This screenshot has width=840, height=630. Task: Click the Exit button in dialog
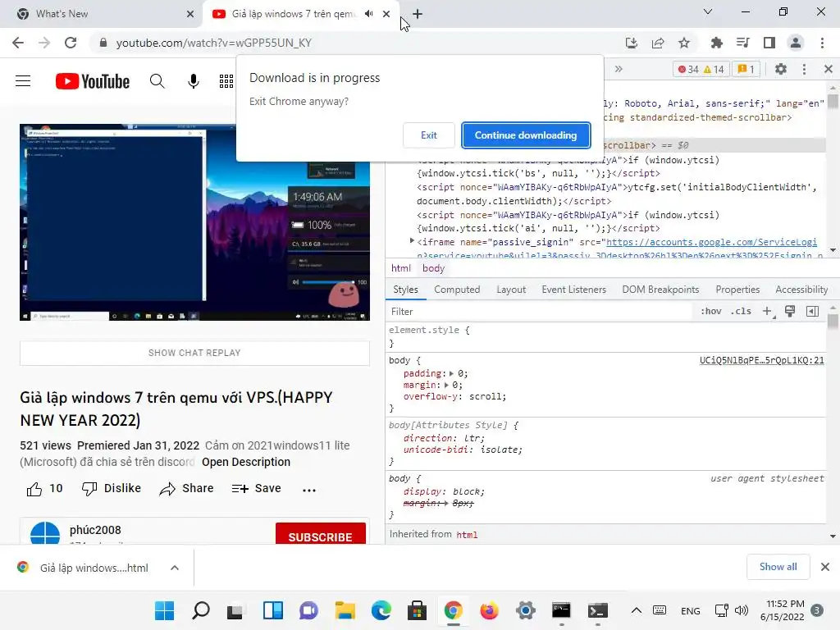tap(428, 135)
